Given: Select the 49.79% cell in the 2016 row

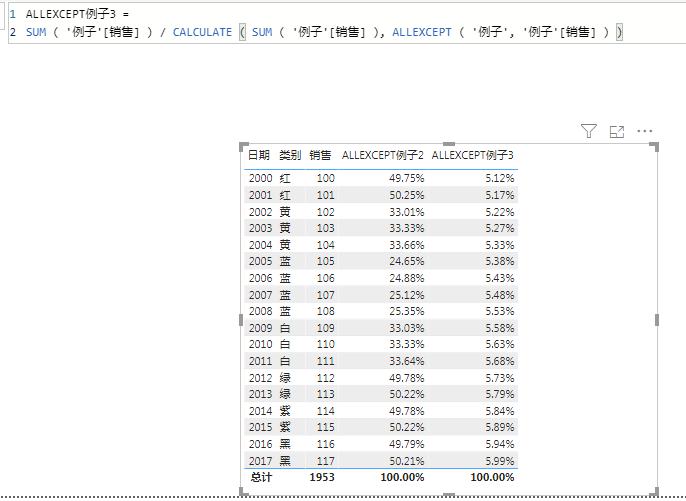Looking at the screenshot, I should [x=406, y=444].
